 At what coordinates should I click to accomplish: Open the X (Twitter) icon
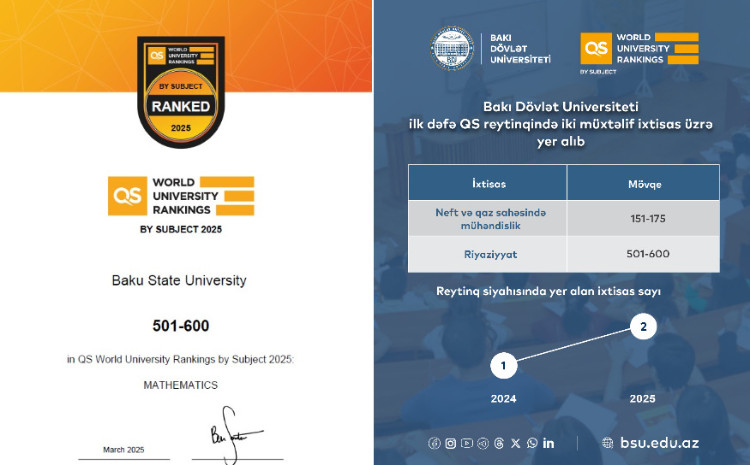click(516, 443)
